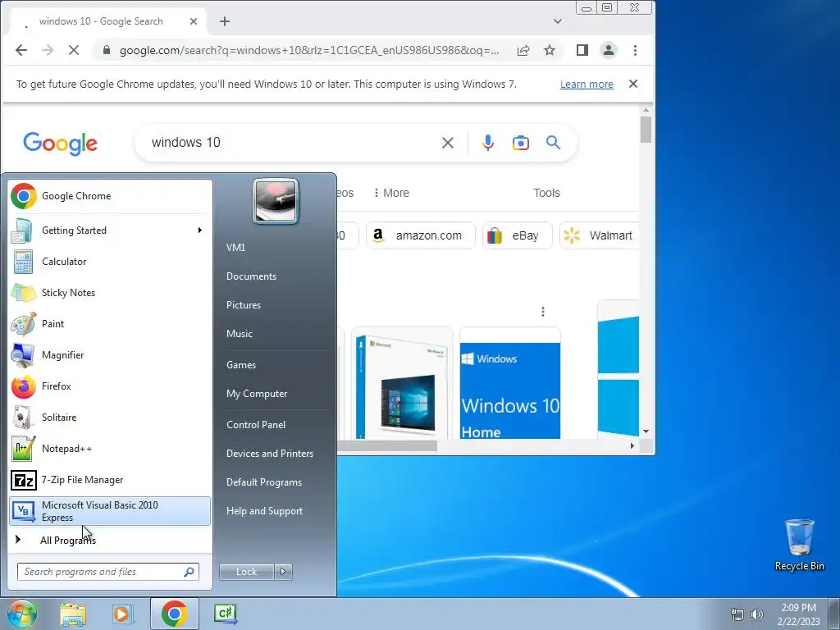Select the eBay filter chip

517,235
